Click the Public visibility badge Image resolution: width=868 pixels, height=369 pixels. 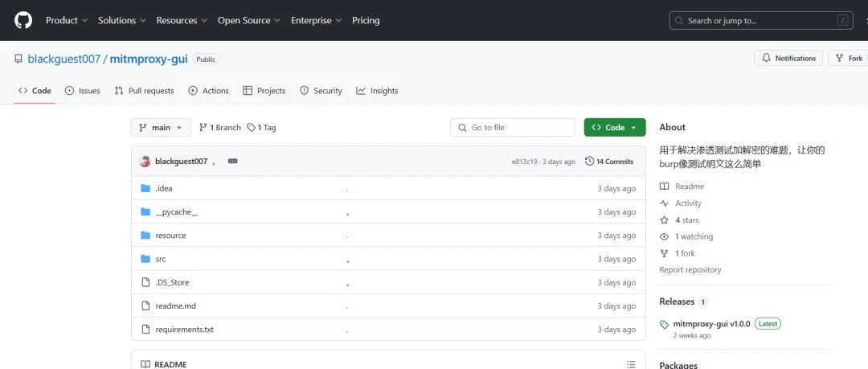206,59
